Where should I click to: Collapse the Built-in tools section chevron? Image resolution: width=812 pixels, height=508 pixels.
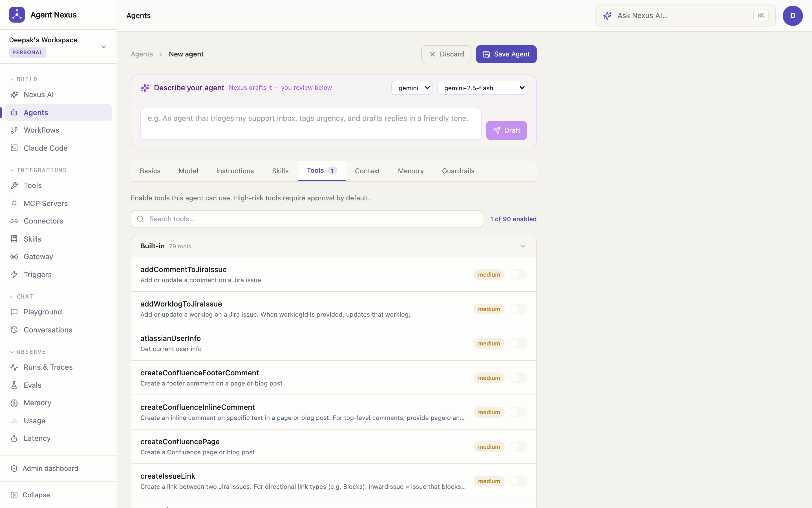pyautogui.click(x=523, y=246)
